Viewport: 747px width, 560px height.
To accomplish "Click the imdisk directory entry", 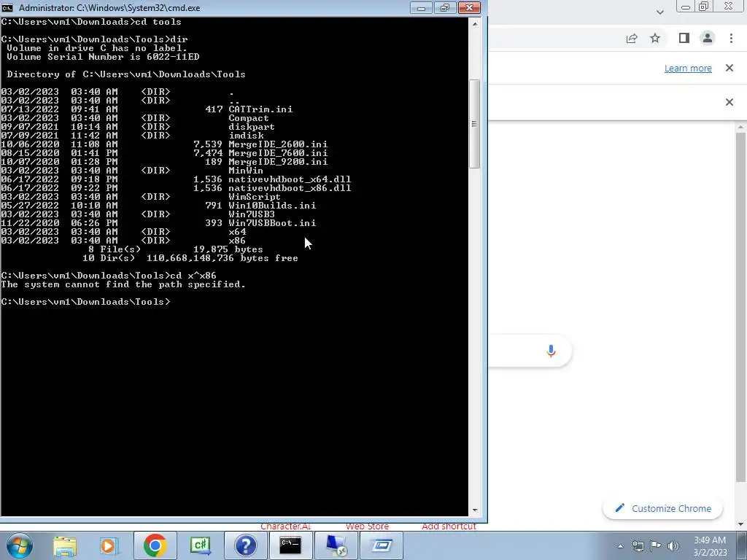I will (x=246, y=136).
